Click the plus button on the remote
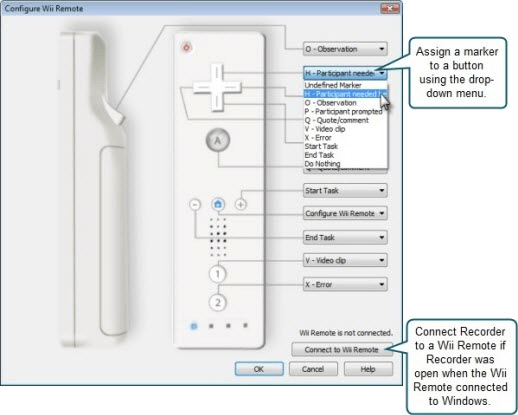The height and width of the screenshot is (415, 518). click(241, 204)
